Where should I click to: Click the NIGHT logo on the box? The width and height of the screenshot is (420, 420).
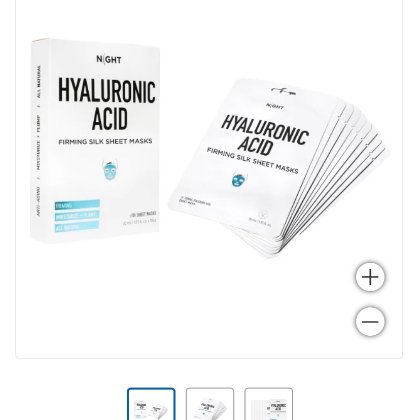[x=109, y=60]
